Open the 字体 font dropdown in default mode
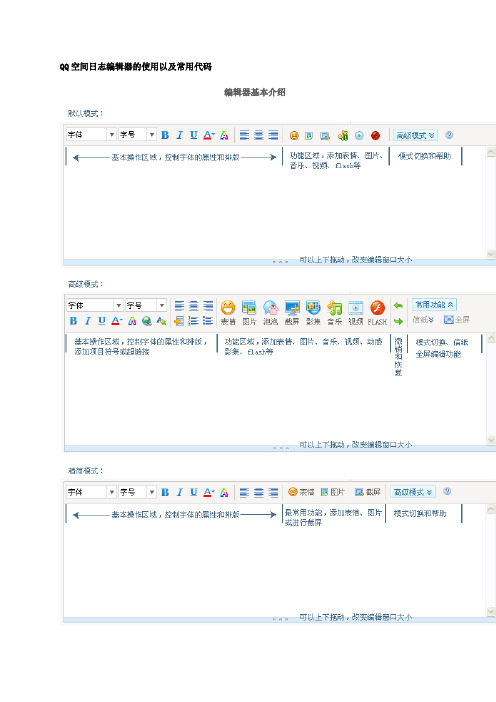The image size is (496, 702). pyautogui.click(x=91, y=134)
